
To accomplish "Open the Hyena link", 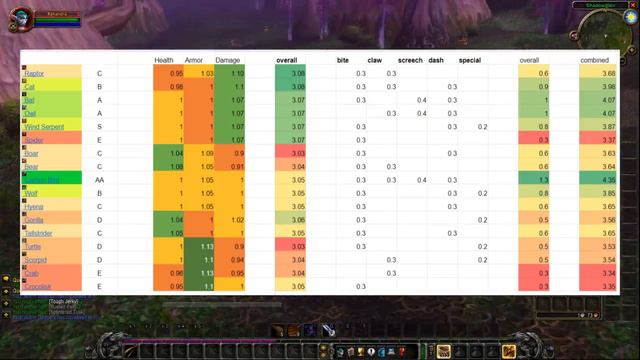I will [34, 207].
